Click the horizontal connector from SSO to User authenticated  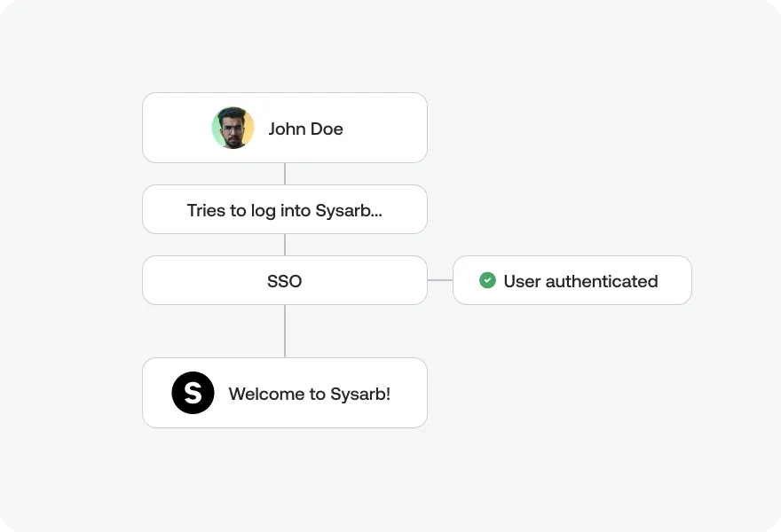coord(440,280)
